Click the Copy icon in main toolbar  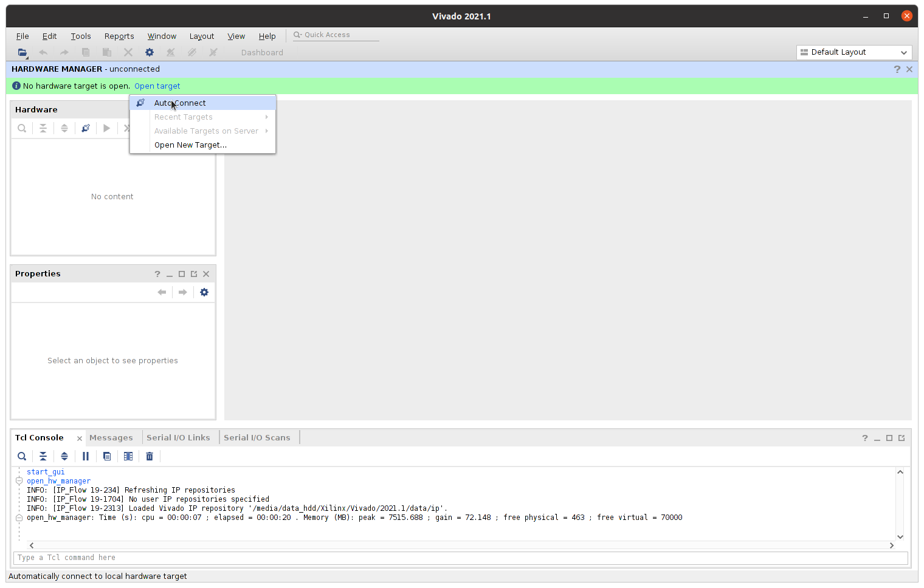click(x=86, y=53)
